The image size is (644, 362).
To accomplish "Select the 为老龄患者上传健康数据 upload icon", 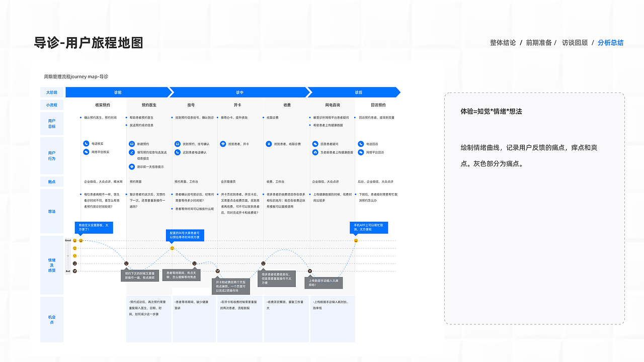I will coord(315,152).
